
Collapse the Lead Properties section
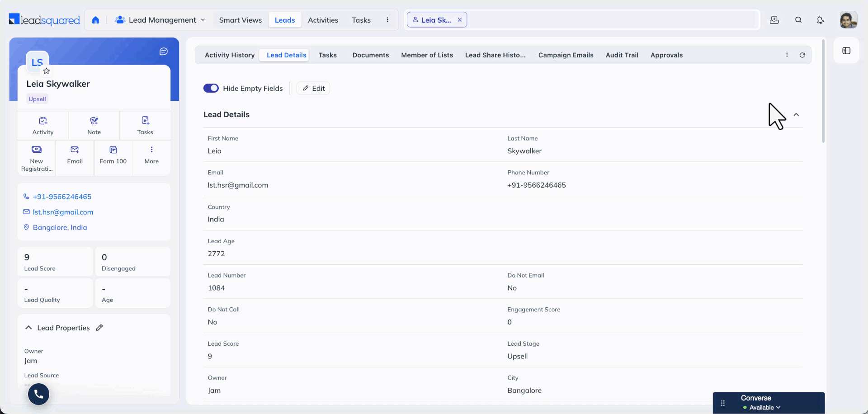pos(28,327)
